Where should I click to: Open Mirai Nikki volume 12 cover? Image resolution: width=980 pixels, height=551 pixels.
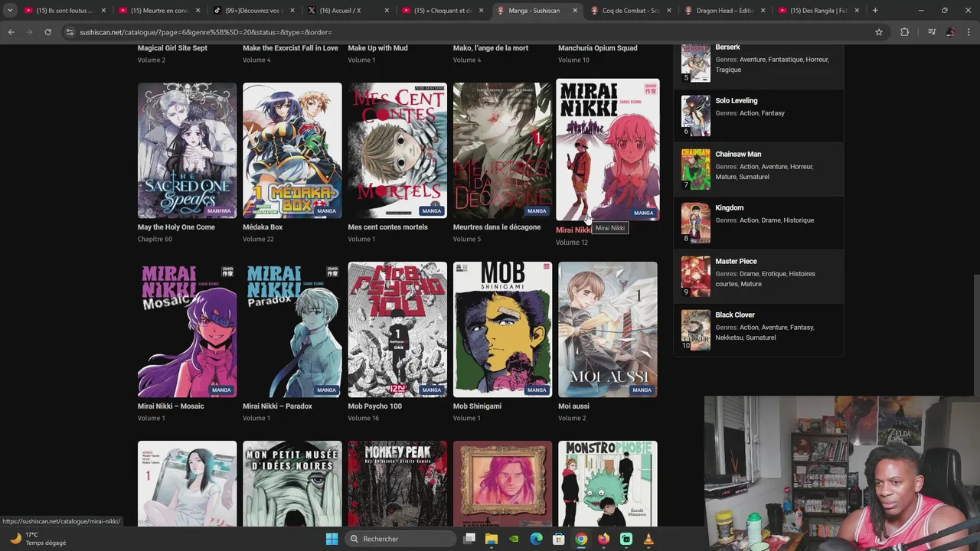pos(607,149)
